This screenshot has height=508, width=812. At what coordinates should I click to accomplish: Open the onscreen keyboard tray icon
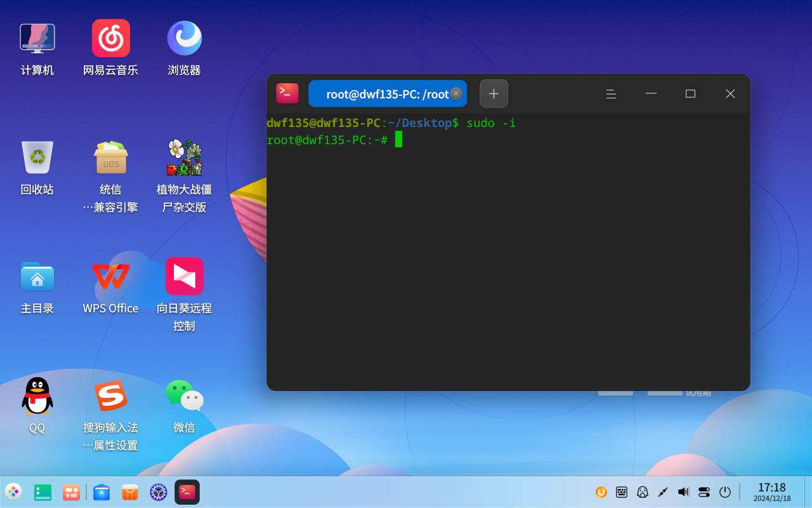click(622, 491)
